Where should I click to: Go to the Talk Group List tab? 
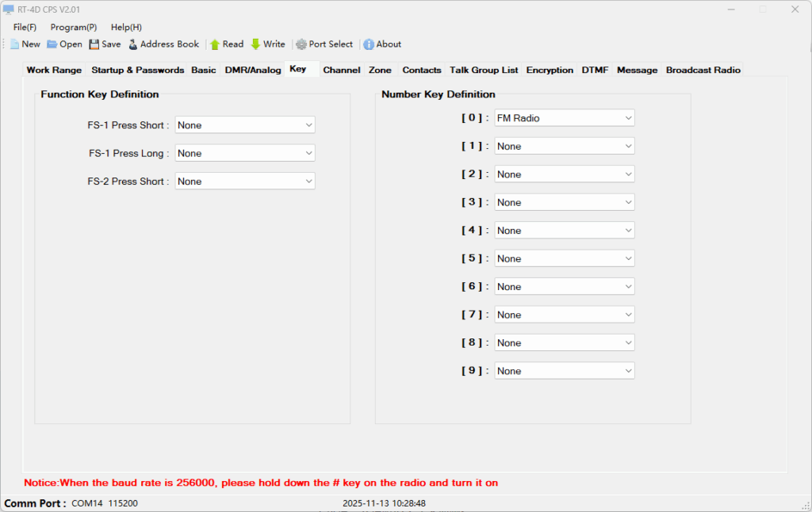point(484,71)
